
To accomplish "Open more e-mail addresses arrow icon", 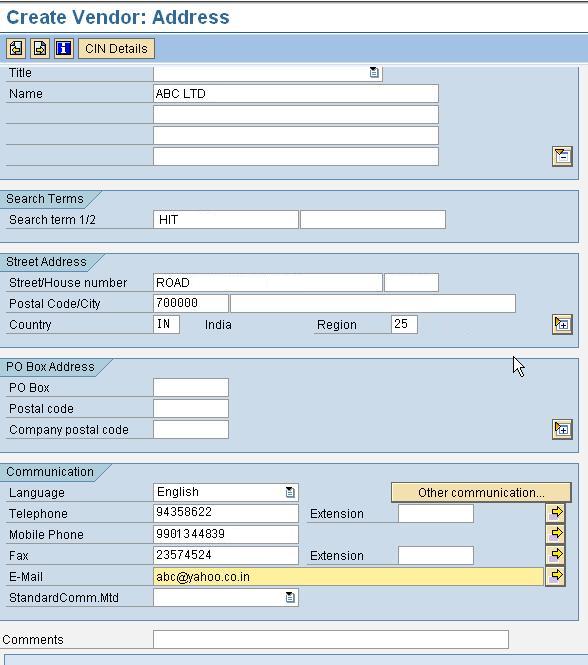I will [x=555, y=576].
